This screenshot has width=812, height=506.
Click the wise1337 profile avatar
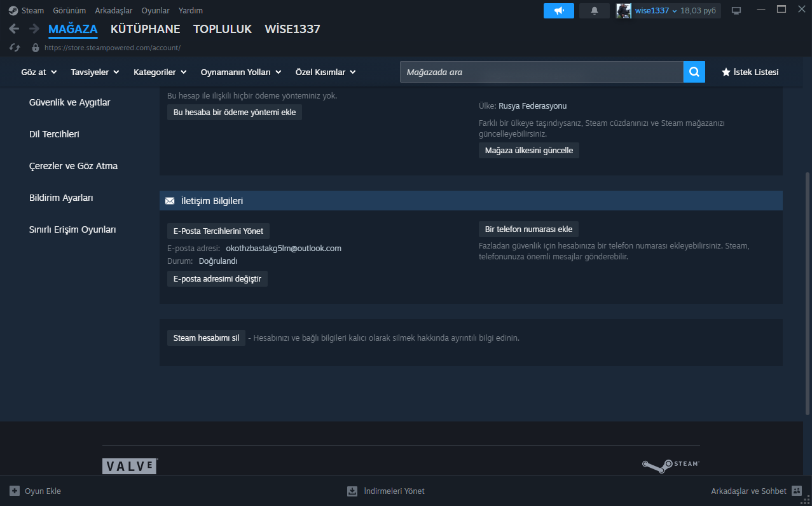(624, 11)
